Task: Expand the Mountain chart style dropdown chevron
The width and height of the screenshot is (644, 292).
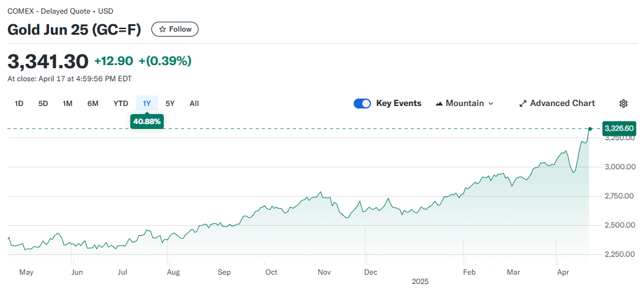Action: click(x=491, y=104)
